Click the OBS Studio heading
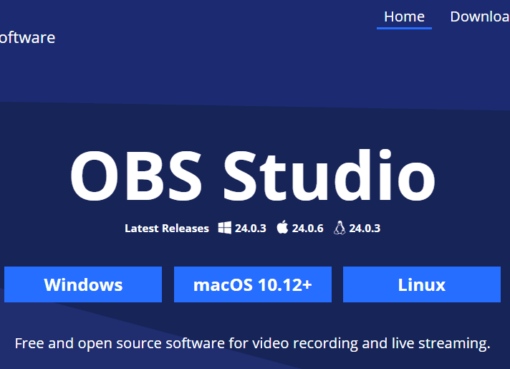 253,175
